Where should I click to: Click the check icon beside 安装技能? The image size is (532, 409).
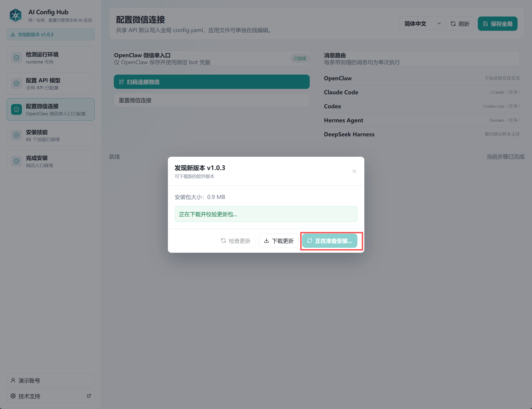point(16,135)
